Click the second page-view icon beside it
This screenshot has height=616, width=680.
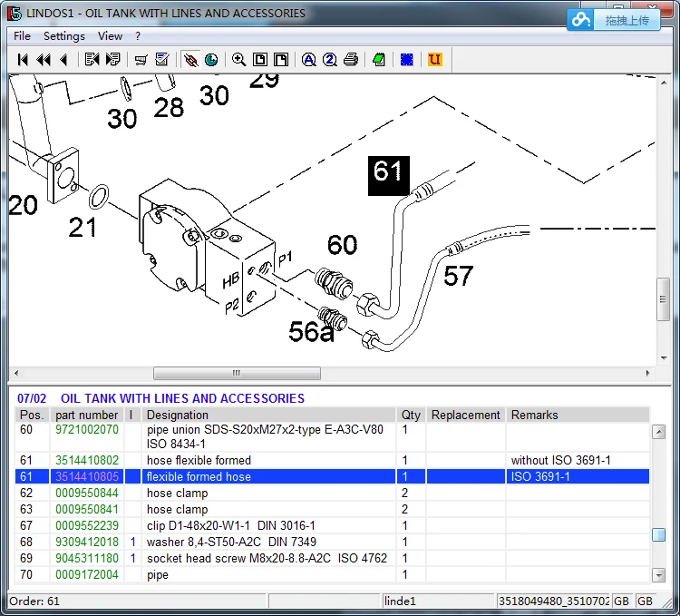pos(281,60)
